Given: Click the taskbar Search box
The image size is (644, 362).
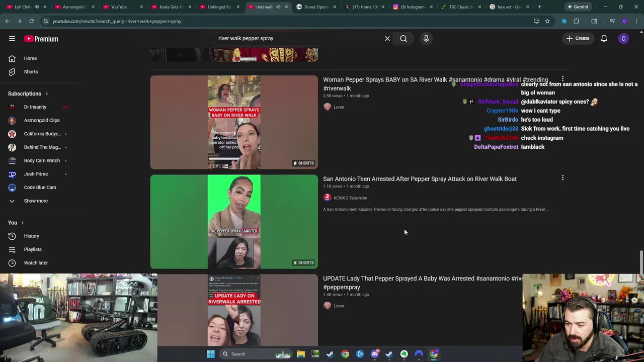Looking at the screenshot, I should tap(257, 354).
